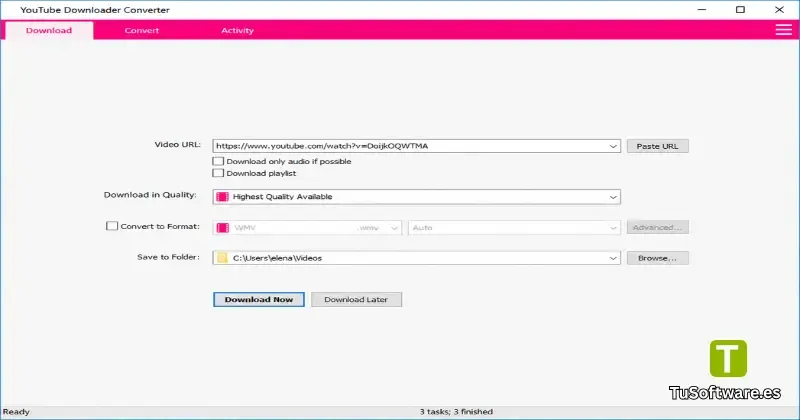Click the Paste URL button

[x=658, y=146]
